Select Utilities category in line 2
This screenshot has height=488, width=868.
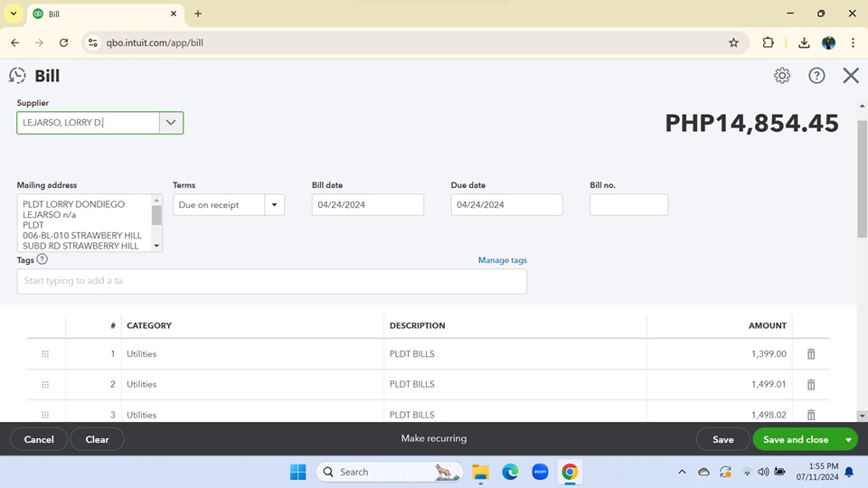tap(142, 385)
